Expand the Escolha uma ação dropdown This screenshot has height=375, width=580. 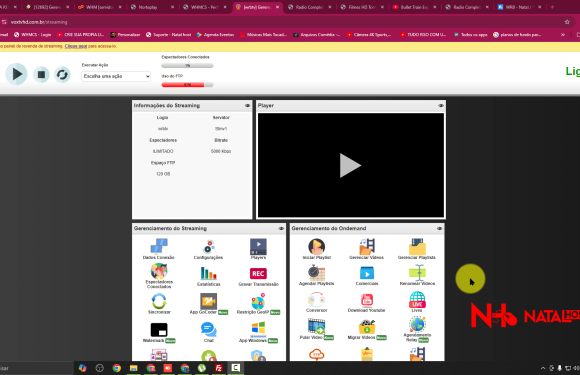click(116, 76)
